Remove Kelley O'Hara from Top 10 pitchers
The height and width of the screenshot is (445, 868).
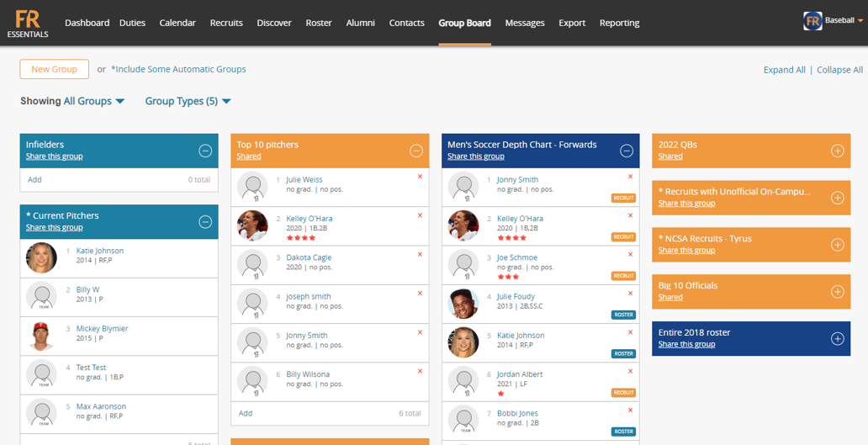[420, 215]
